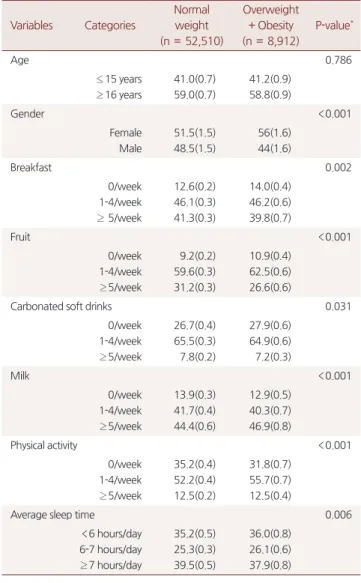The height and width of the screenshot is (583, 361).
Task: Select the 0.031 P-value cell
Action: (x=338, y=306)
